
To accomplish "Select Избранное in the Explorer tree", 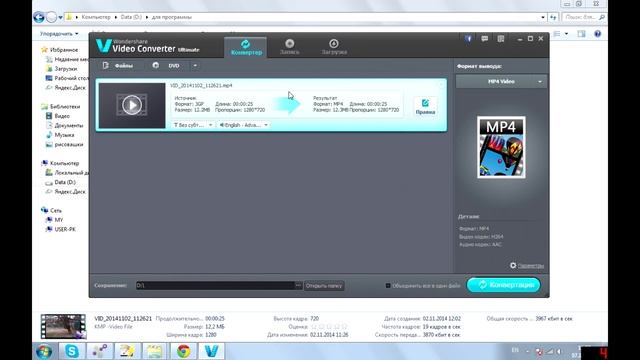I will (60, 50).
